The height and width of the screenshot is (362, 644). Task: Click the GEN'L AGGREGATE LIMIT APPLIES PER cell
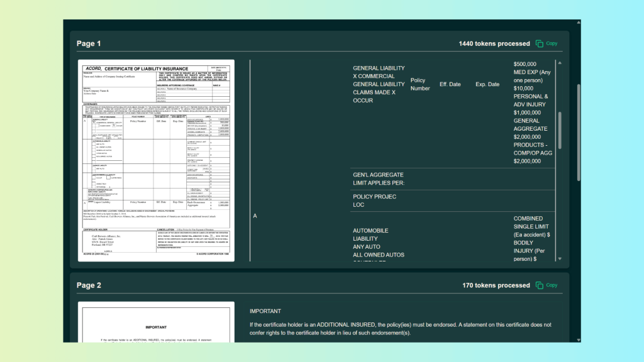[379, 178]
